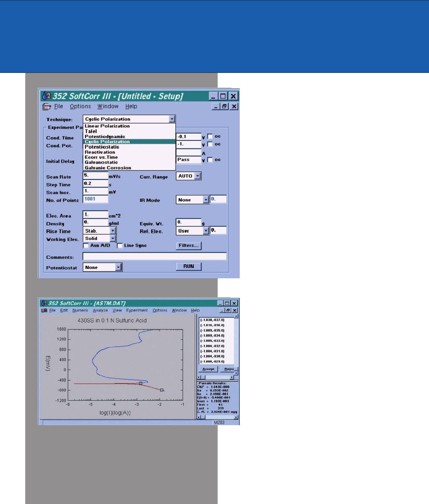Open the Analyze menu in ASTM.DAT window

pyautogui.click(x=100, y=310)
